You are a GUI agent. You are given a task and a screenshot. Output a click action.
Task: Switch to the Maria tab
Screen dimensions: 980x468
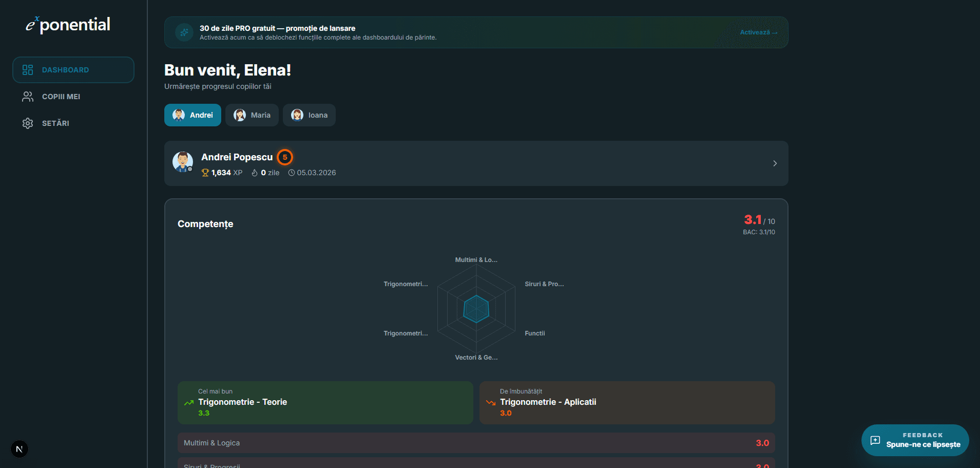(252, 115)
